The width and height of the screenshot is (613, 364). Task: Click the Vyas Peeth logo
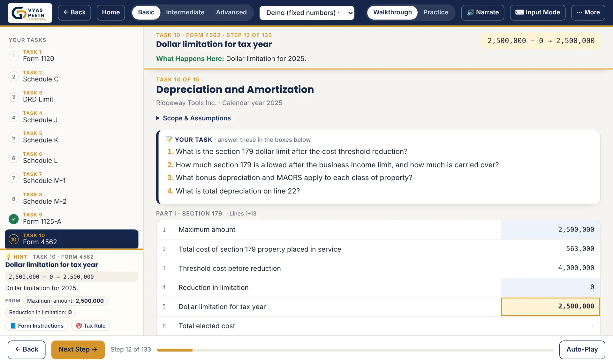tap(30, 13)
